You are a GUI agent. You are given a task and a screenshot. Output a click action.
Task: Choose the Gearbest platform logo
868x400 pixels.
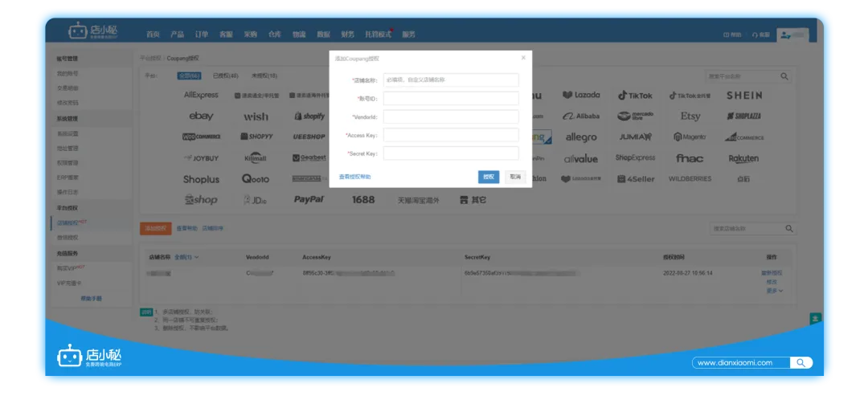tap(309, 157)
